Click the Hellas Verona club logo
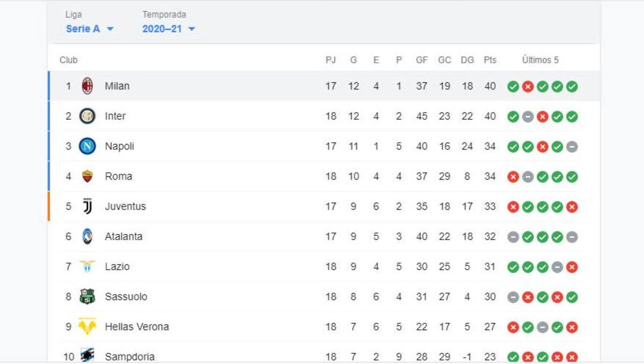This screenshot has width=644, height=364. click(87, 326)
